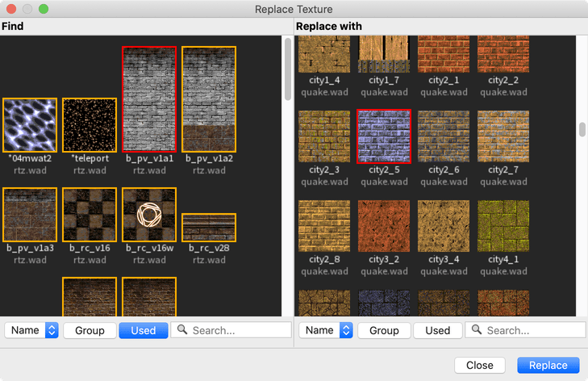Open the Name sort dropdown under Replace with
Viewport: 588px width, 381px height.
(x=327, y=330)
